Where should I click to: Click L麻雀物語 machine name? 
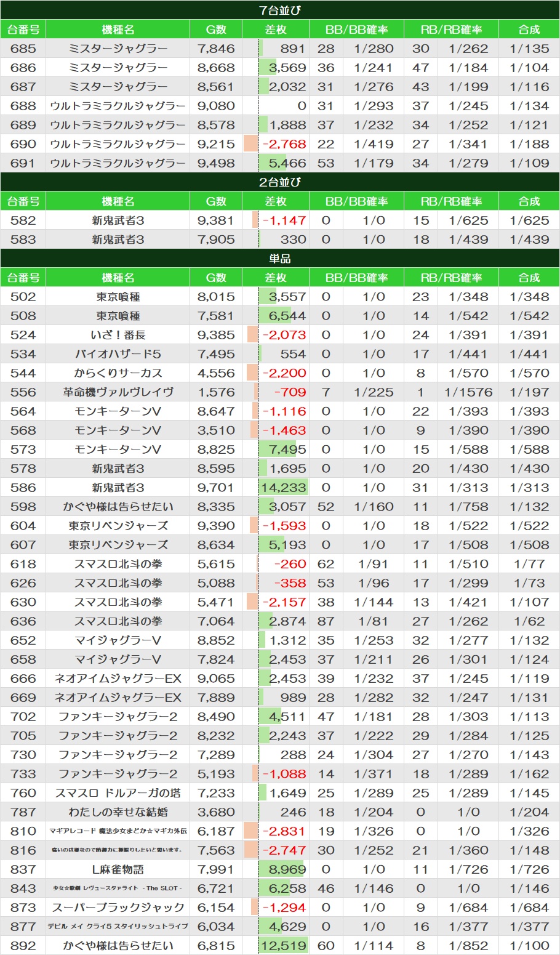(x=118, y=869)
